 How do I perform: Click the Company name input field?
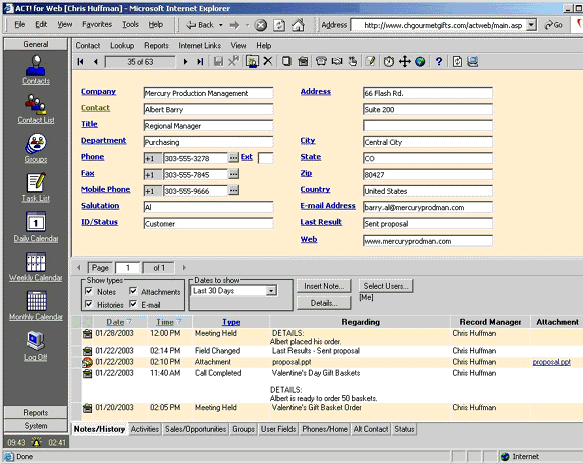click(x=208, y=93)
